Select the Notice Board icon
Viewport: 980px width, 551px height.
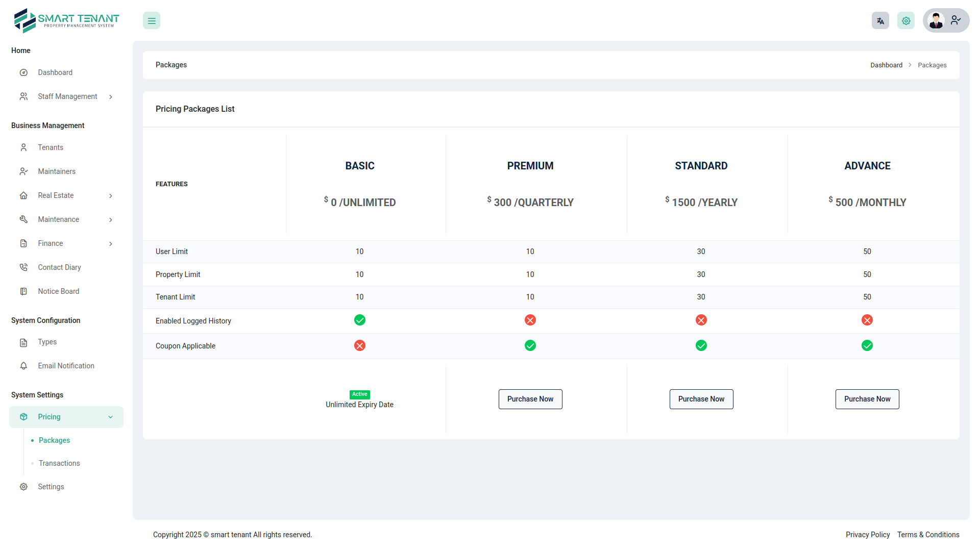[23, 291]
